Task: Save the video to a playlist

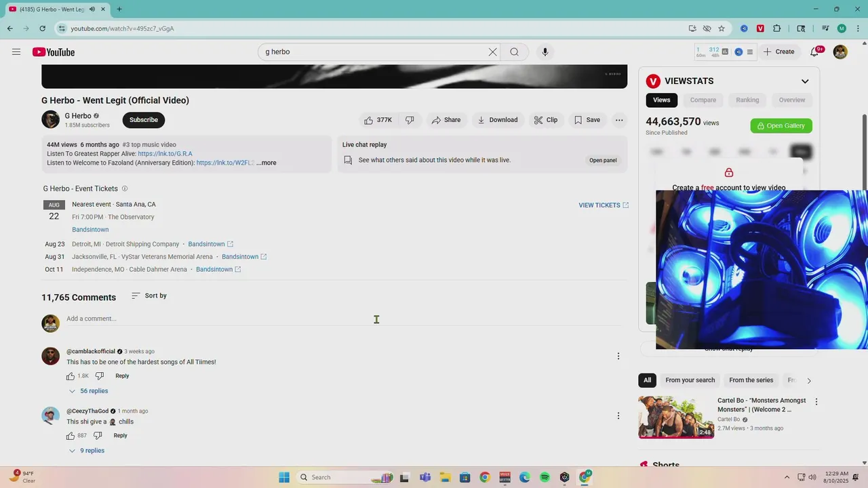Action: click(x=587, y=120)
